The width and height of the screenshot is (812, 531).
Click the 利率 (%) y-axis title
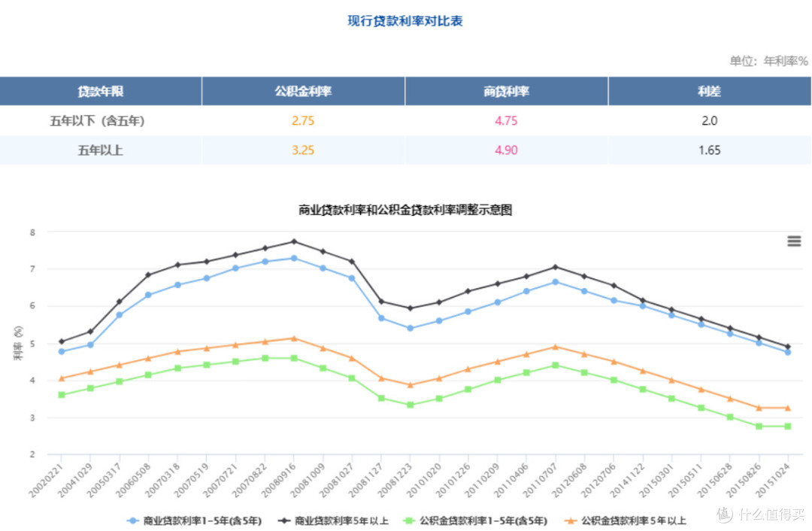tap(18, 344)
